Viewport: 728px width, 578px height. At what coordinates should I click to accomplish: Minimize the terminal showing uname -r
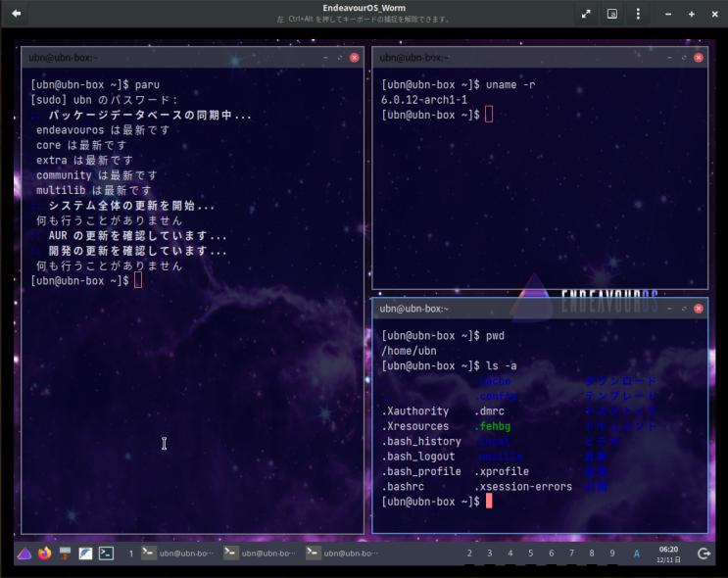(x=669, y=58)
